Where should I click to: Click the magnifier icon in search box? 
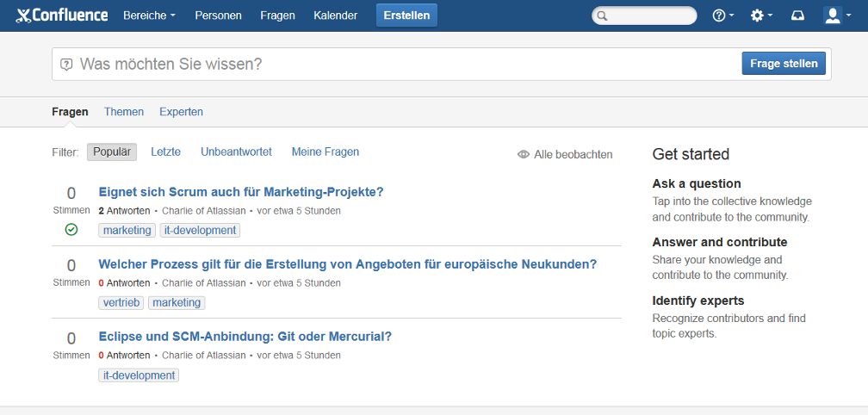(x=603, y=15)
